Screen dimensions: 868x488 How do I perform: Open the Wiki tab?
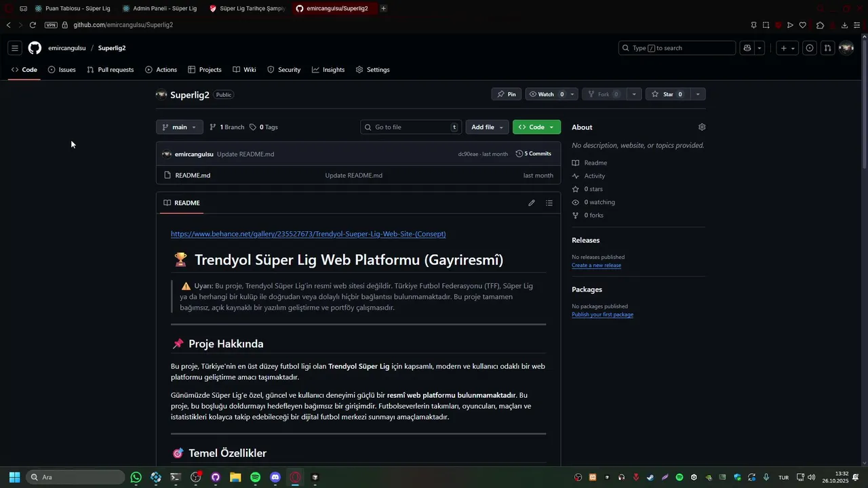(244, 70)
